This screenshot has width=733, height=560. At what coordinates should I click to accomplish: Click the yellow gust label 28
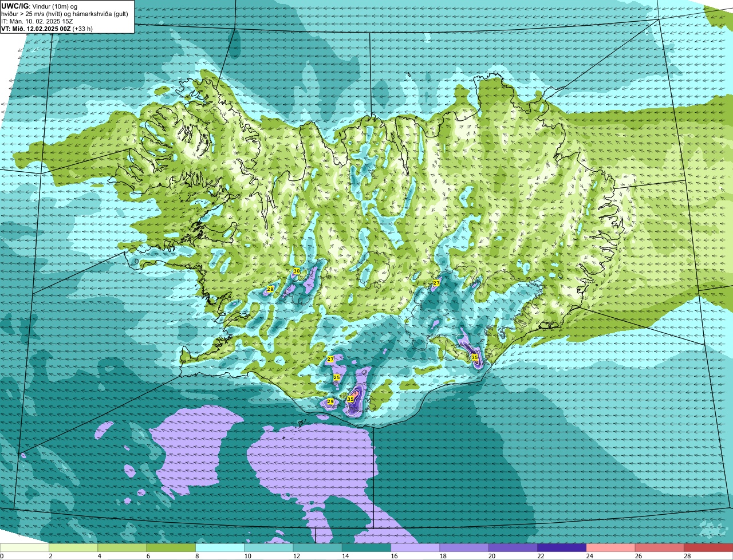[270, 290]
